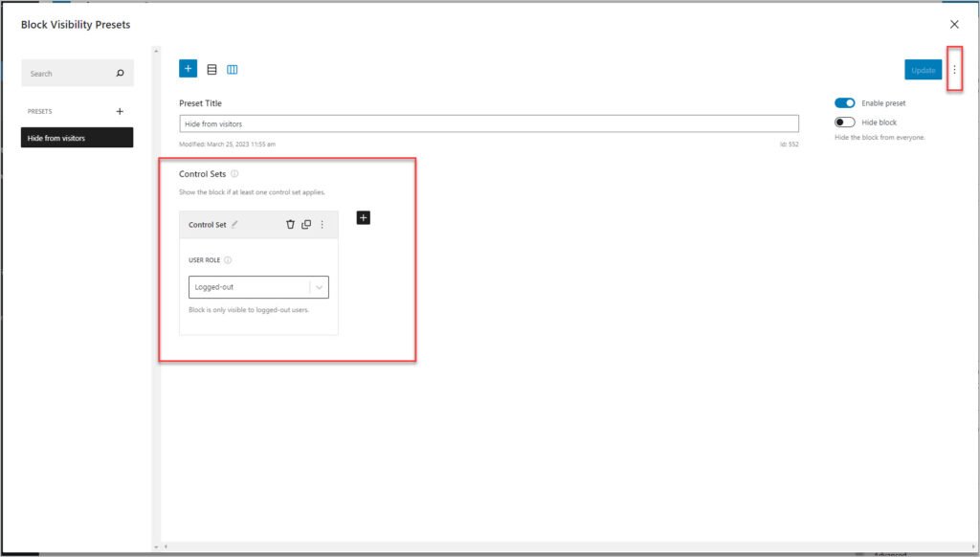Open preset options menu next to Update
The image size is (980, 557).
[954, 70]
